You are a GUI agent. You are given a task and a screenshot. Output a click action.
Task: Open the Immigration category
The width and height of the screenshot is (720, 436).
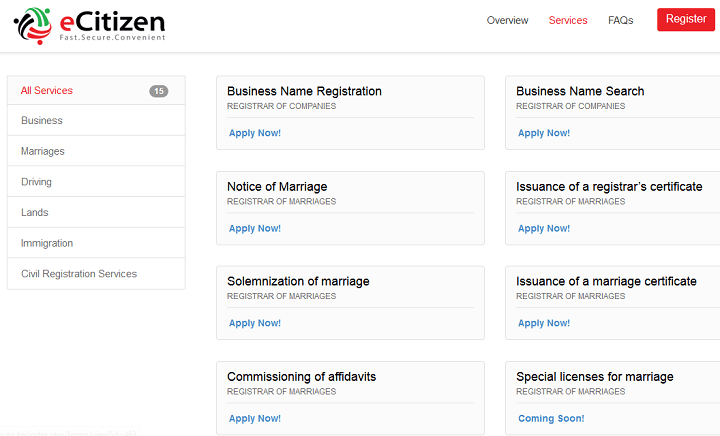coord(96,243)
